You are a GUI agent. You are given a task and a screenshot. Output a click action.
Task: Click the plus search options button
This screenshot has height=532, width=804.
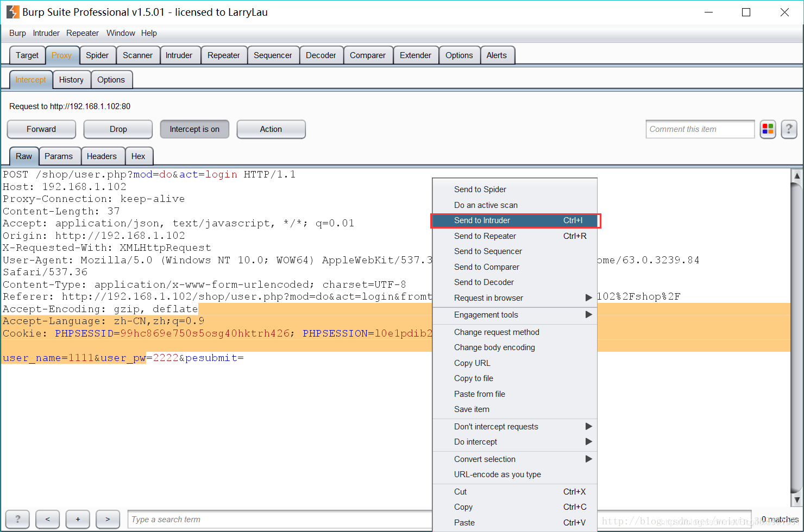[x=78, y=519]
